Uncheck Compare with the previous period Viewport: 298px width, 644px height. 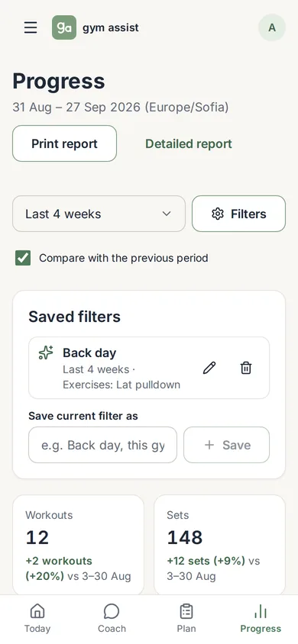coord(23,258)
